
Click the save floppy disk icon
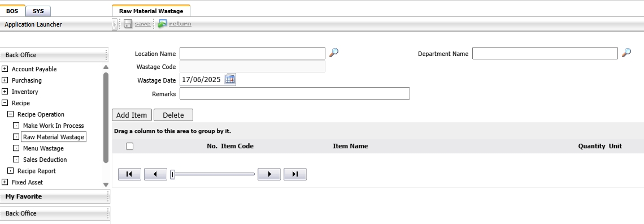click(x=128, y=24)
